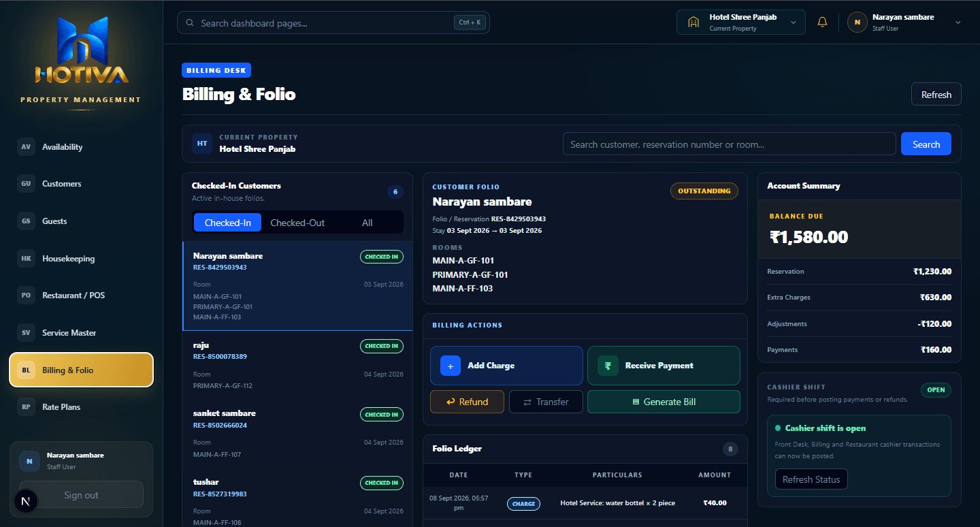Click the rupee icon on Receive Payment
This screenshot has width=980, height=527.
point(608,366)
